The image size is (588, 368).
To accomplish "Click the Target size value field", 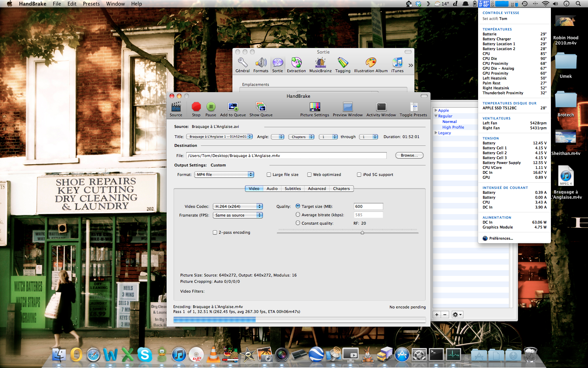I will tap(368, 206).
